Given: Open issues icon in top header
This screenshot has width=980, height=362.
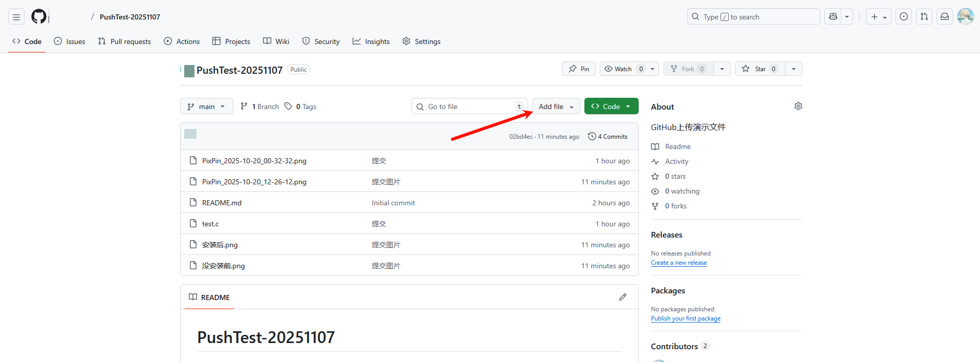Looking at the screenshot, I should point(904,17).
